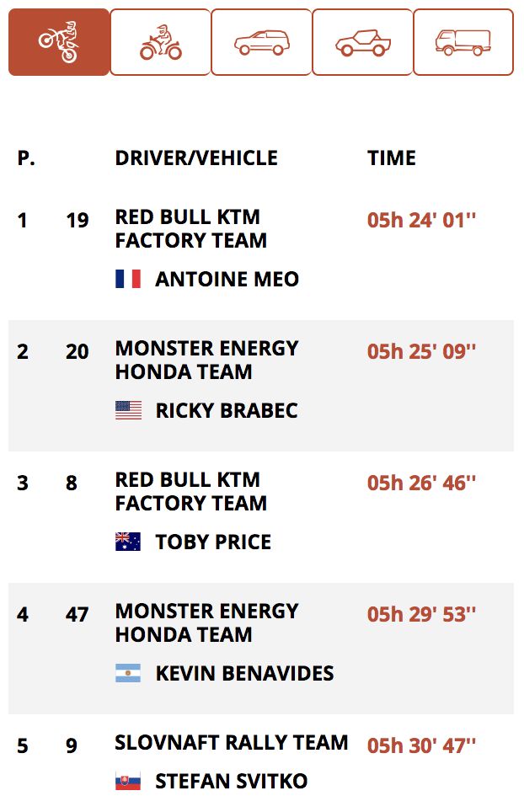Select the SxS buggy category icon
This screenshot has height=812, width=524.
pos(362,42)
